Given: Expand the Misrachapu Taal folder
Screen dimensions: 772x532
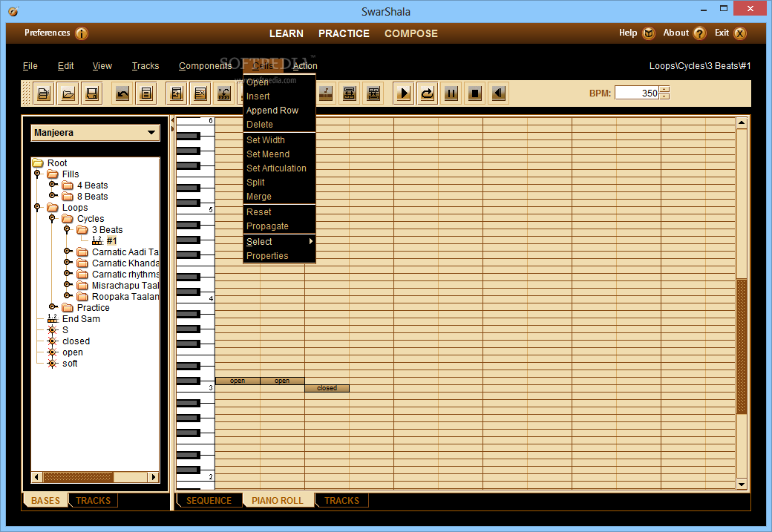Looking at the screenshot, I should tap(68, 285).
